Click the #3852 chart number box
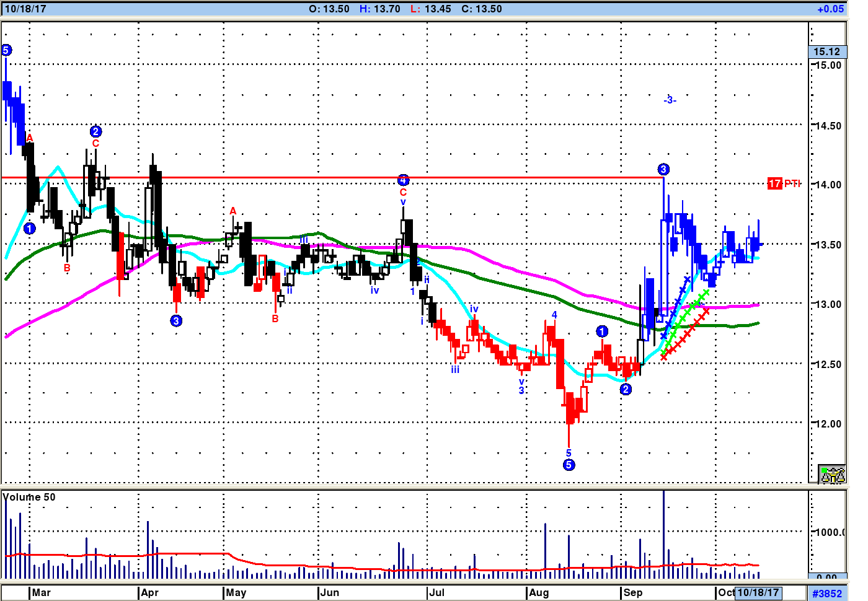The height and width of the screenshot is (601, 868). coord(827,593)
